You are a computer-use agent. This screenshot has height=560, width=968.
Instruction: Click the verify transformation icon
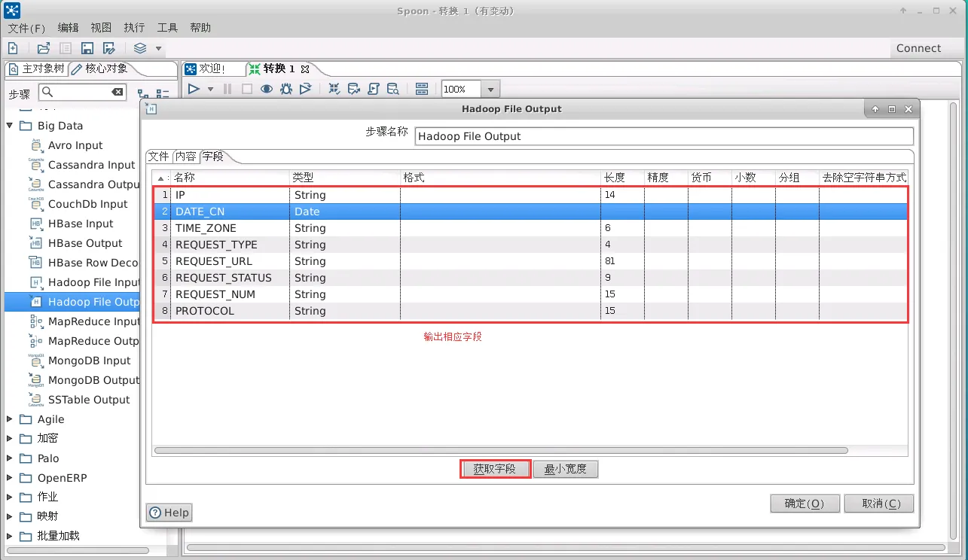334,89
